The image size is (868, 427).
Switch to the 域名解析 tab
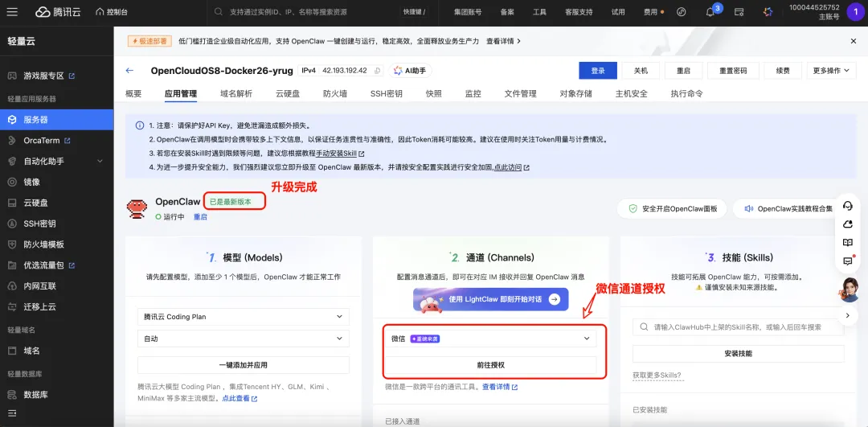236,93
